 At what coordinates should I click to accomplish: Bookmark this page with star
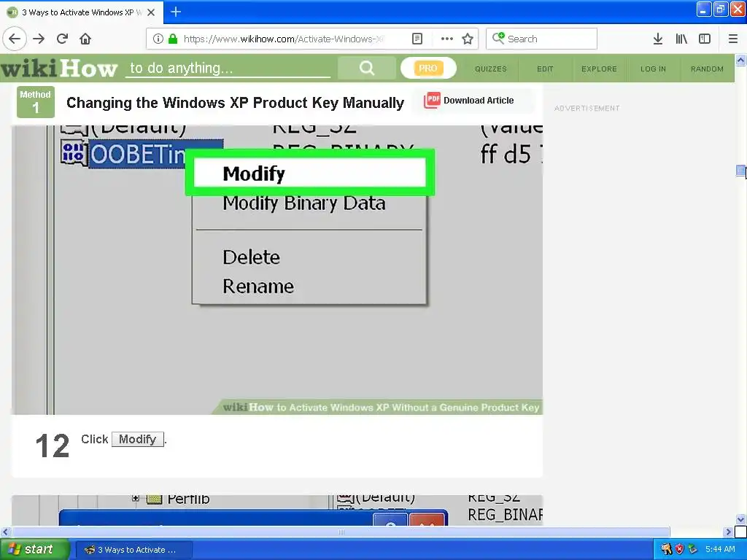[468, 39]
